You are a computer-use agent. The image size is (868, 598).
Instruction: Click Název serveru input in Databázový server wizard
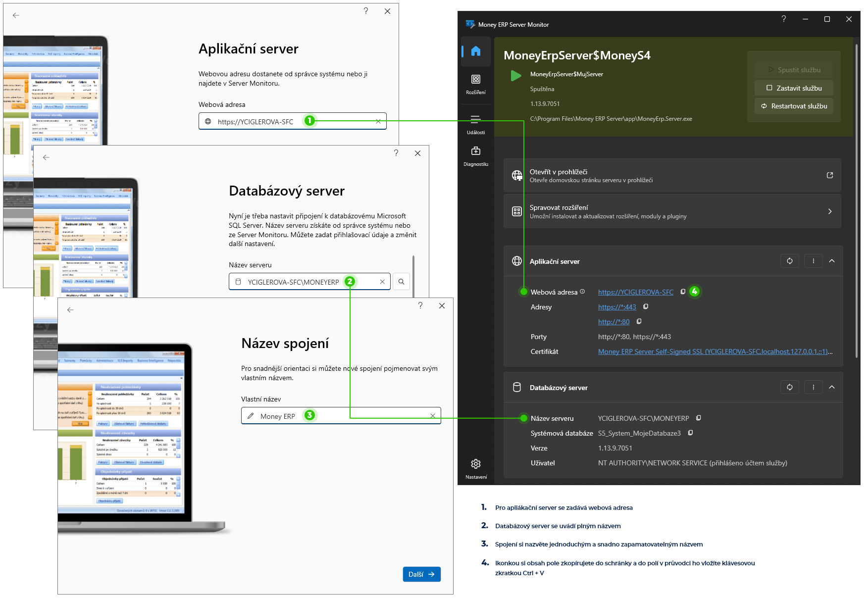[x=309, y=282]
